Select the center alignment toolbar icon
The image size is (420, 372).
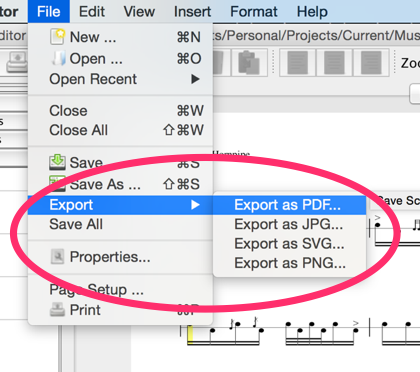coord(334,62)
